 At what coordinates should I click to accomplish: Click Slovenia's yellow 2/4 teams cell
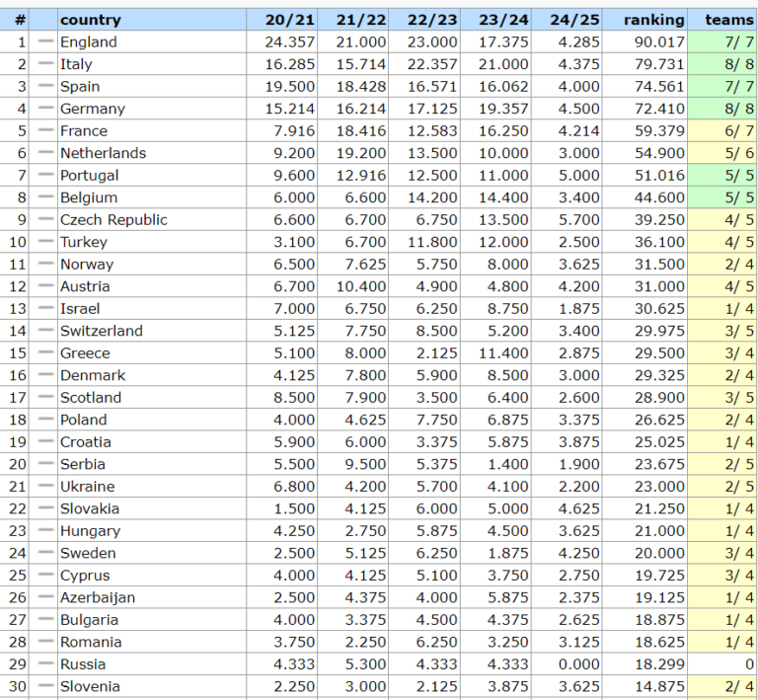click(723, 686)
